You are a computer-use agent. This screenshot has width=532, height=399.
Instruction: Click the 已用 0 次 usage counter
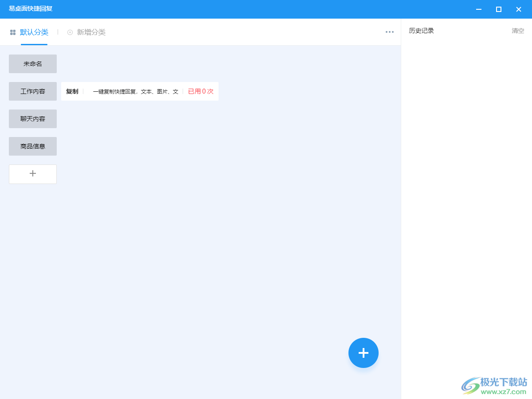(x=201, y=91)
